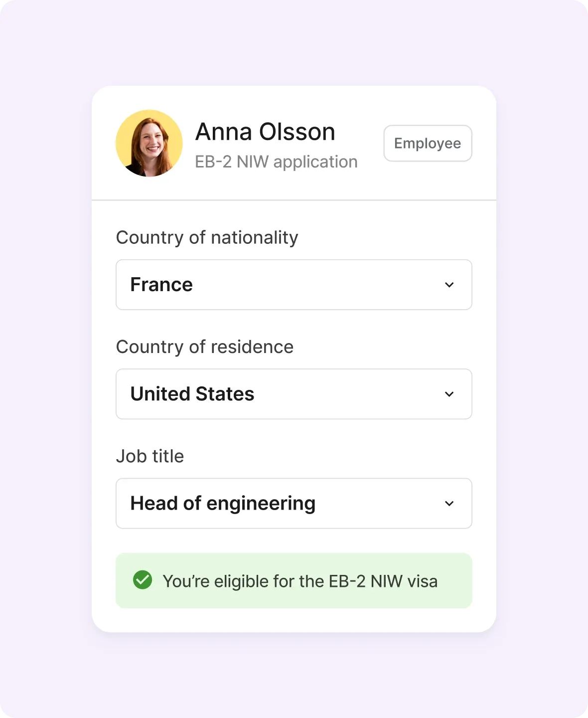This screenshot has height=718, width=588.
Task: Click the chevron arrow in the France field
Action: tap(449, 285)
